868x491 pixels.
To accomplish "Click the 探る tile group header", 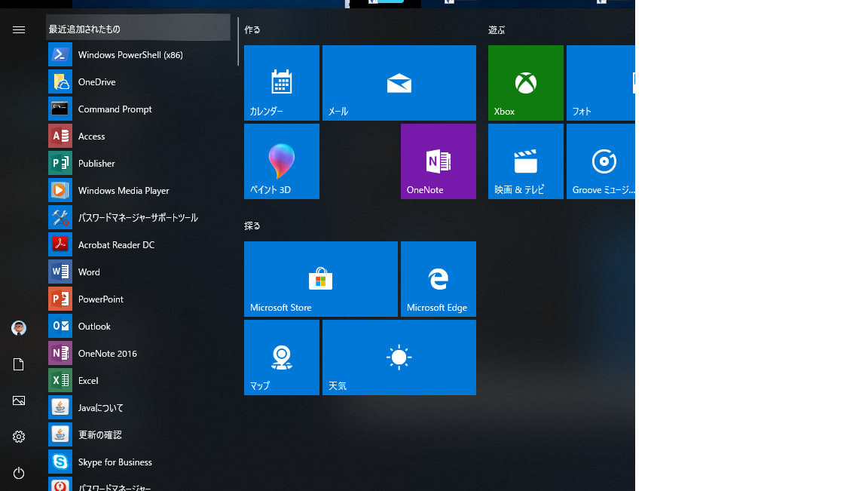I will tap(252, 226).
